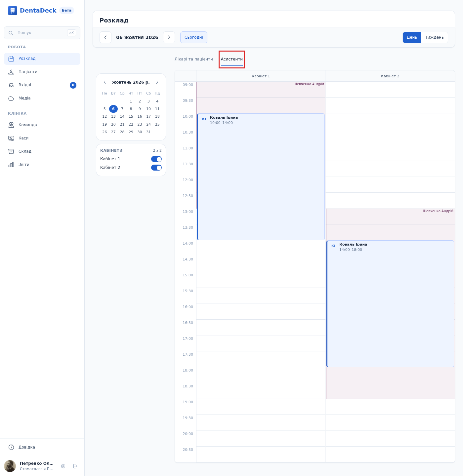
Task: Click the Вхідні unread count badge
Action: [x=73, y=85]
